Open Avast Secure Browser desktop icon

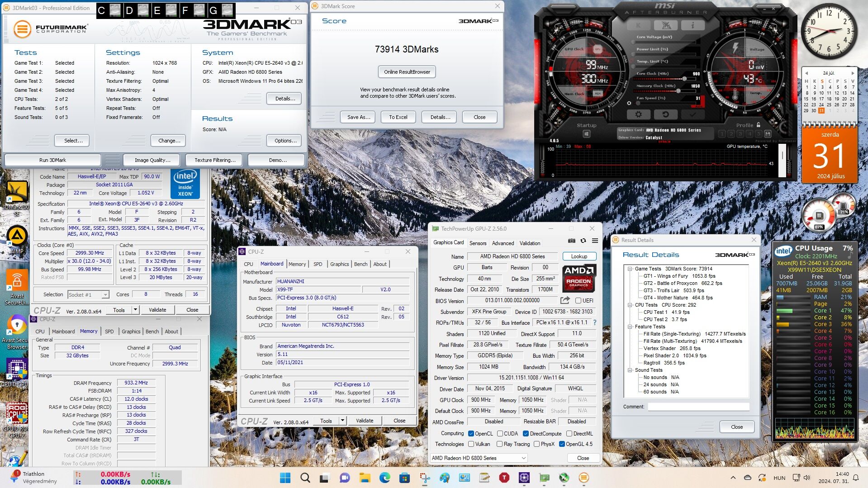coord(17,332)
